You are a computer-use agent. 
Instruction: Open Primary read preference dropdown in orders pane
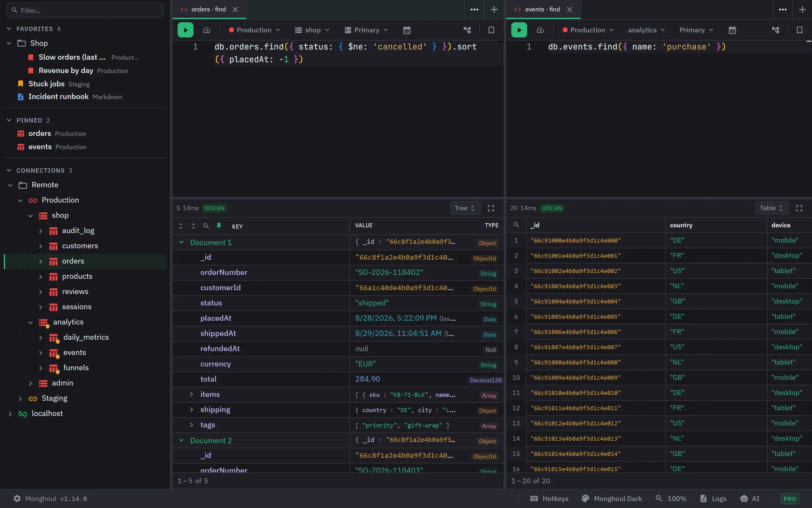point(366,30)
